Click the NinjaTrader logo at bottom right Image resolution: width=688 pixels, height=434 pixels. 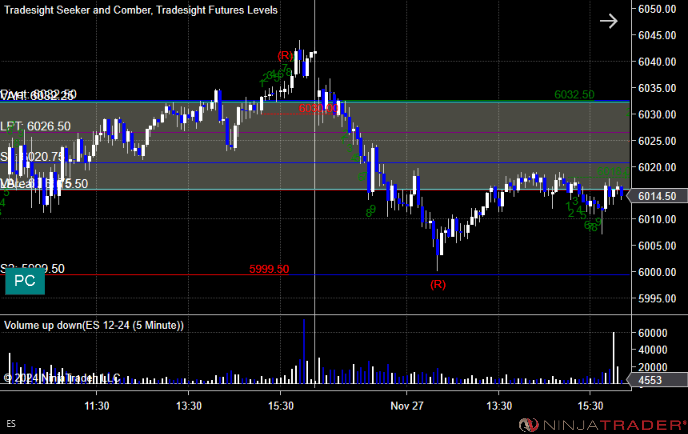click(602, 425)
